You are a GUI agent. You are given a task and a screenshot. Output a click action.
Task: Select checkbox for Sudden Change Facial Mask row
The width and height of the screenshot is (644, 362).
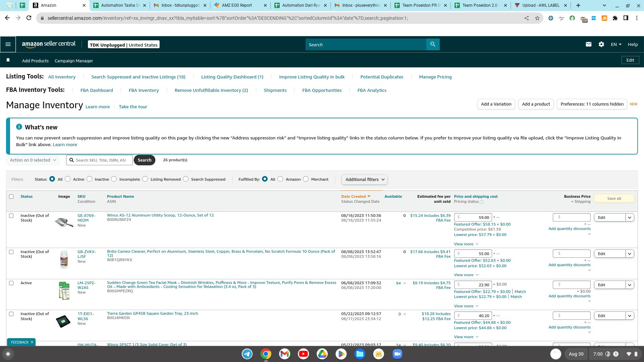coord(11,283)
